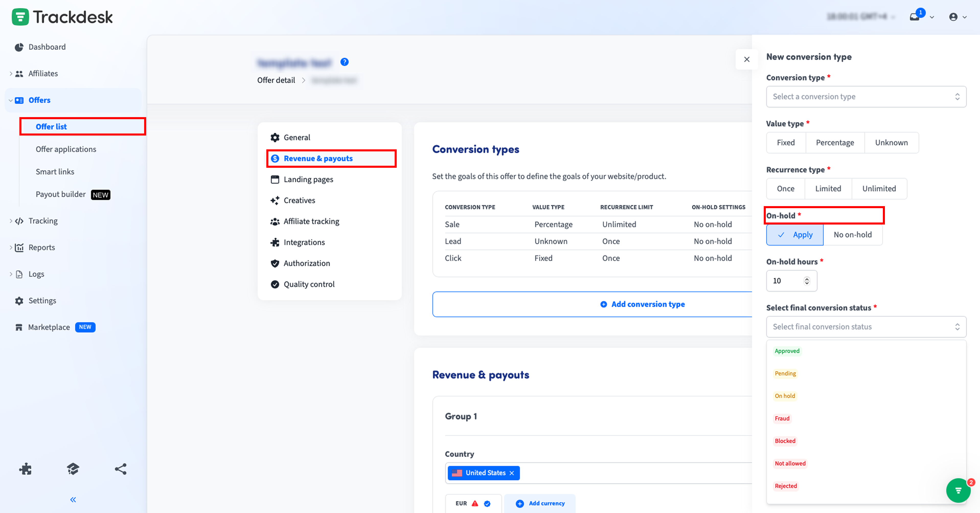This screenshot has width=980, height=513.
Task: Click the Creatives sparkle icon
Action: tap(275, 200)
